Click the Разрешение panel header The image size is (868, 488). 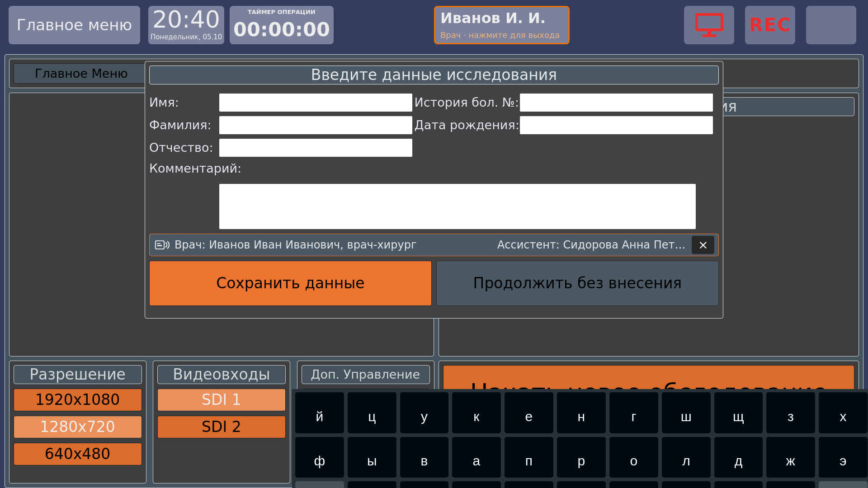coord(78,375)
